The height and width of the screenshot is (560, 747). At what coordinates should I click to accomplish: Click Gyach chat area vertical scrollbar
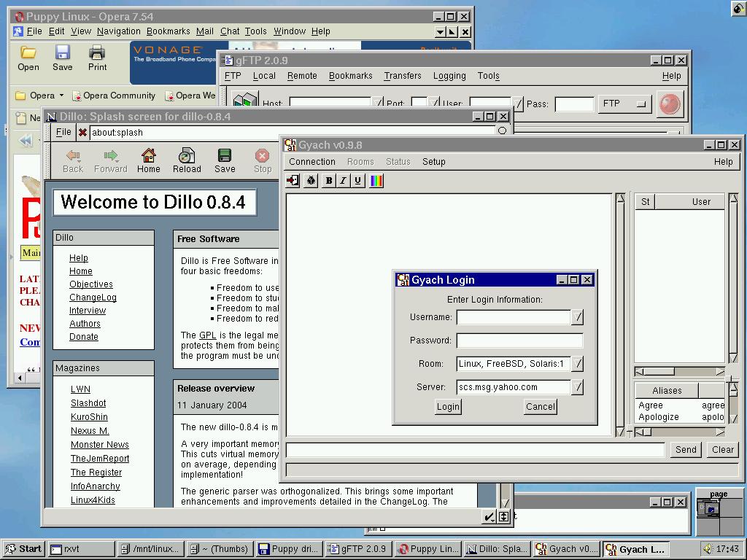pos(620,314)
